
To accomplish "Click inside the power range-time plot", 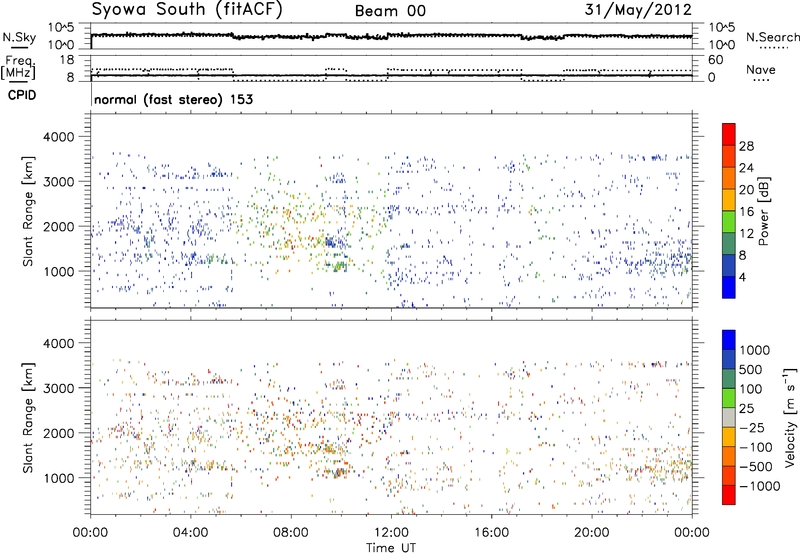I will pyautogui.click(x=391, y=210).
